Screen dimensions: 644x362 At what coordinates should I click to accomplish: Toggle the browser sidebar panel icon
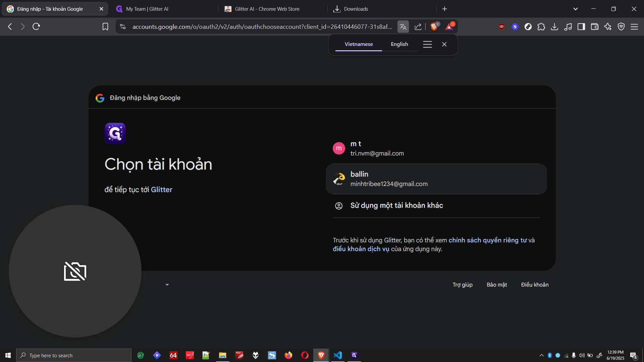(581, 27)
